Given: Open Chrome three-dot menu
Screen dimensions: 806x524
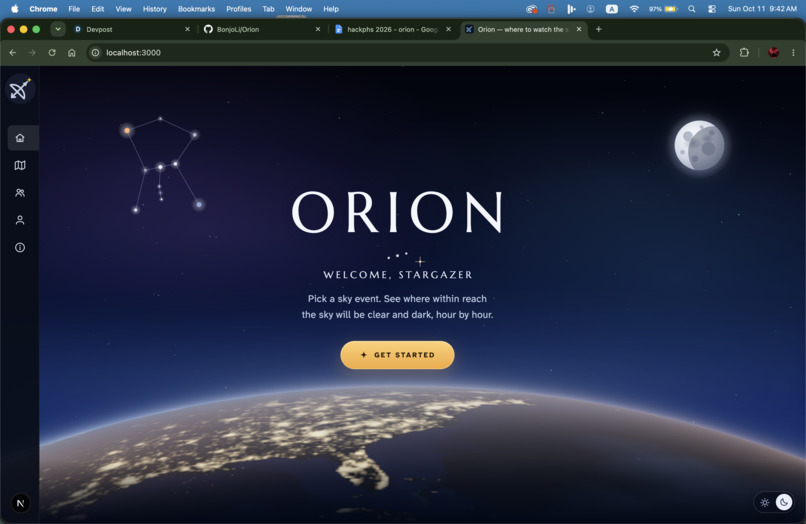Looking at the screenshot, I should coord(793,52).
